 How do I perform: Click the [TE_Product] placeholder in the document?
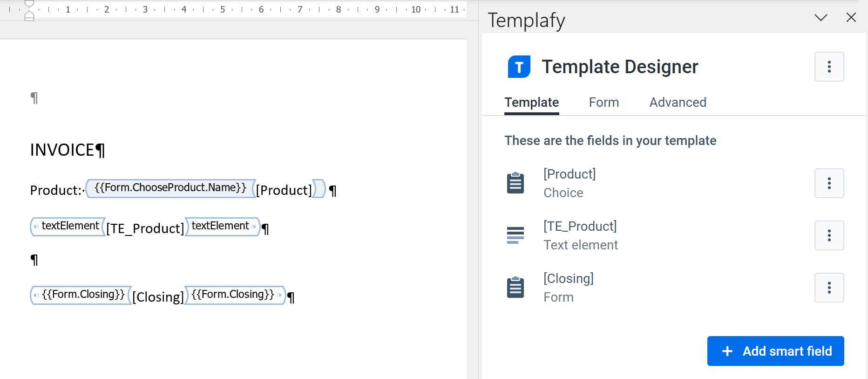[145, 228]
